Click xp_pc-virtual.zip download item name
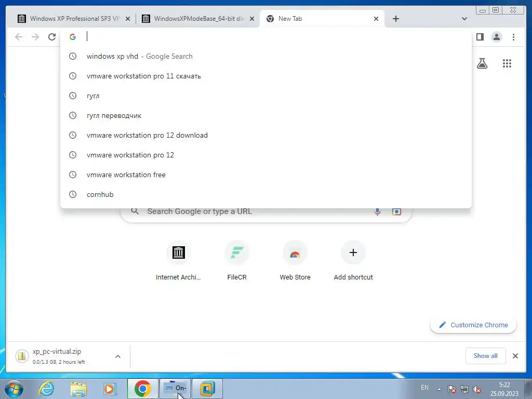Screen dimensions: 532x399 pyautogui.click(x=57, y=352)
